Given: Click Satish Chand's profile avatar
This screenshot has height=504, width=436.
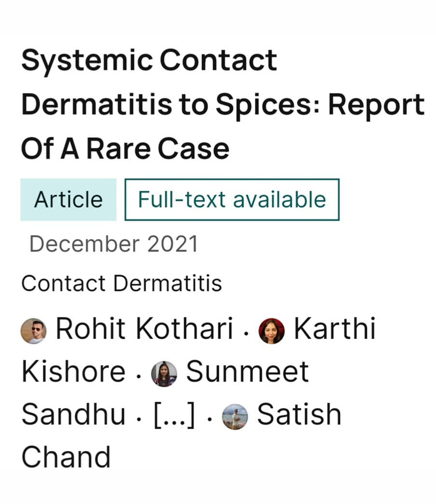Looking at the screenshot, I should point(235,417).
